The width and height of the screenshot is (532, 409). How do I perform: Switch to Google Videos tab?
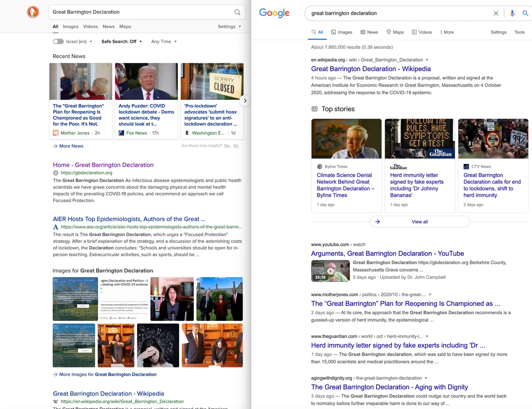[422, 32]
